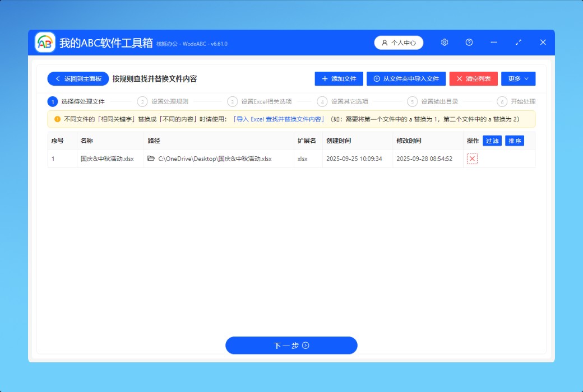Open folder icon in the path column
This screenshot has height=392, width=583.
pyautogui.click(x=151, y=159)
